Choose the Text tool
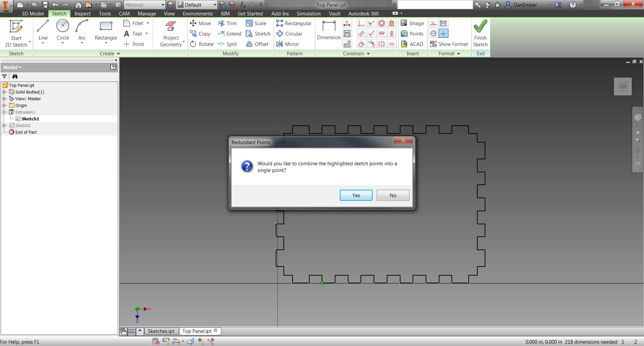644x346 pixels. click(133, 34)
